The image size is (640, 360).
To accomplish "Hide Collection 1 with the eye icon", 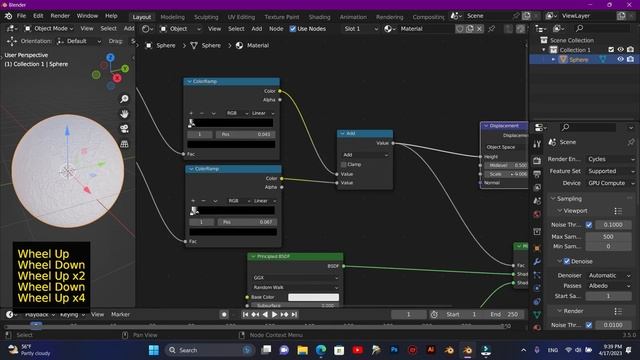I will pyautogui.click(x=620, y=50).
